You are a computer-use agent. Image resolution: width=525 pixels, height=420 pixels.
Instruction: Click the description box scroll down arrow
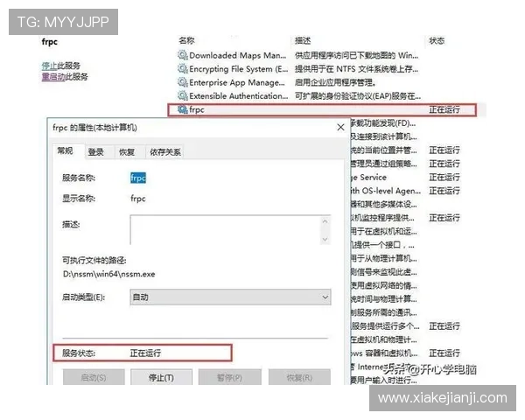click(325, 239)
